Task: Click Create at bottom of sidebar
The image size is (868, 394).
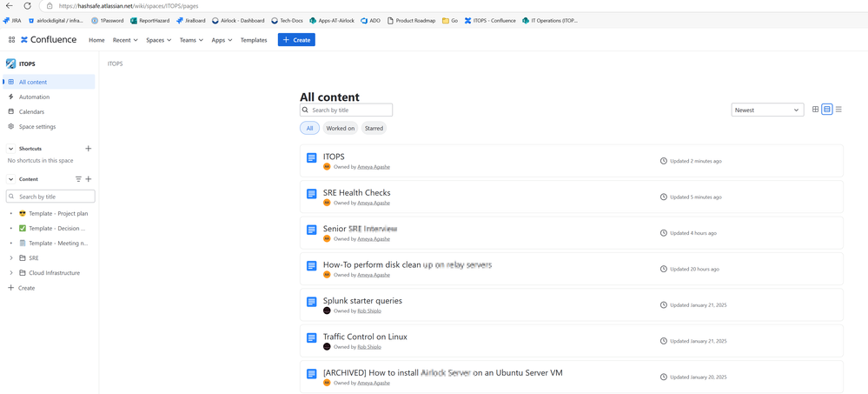Action: [22, 288]
